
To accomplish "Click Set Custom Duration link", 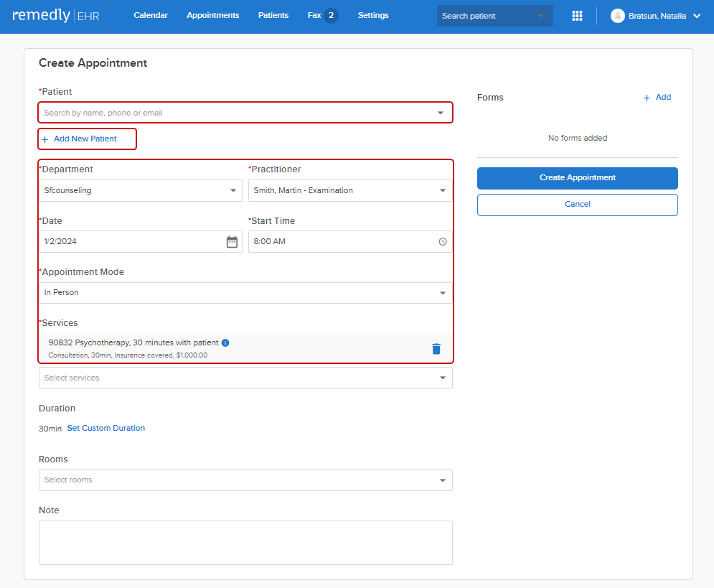I will coord(106,428).
